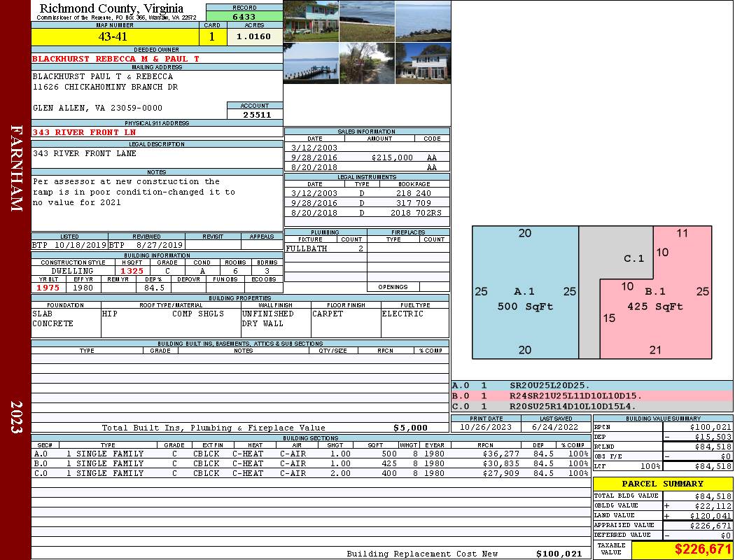Viewport: 735px width, 560px height.
Task: Click the land value $120,041
Action: 710,516
